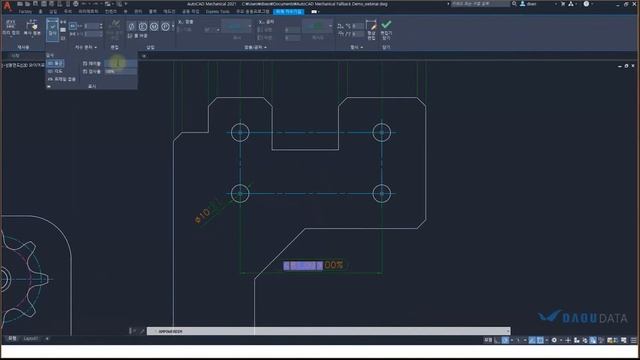
Task: Open the status bar customization menu icon
Action: (633, 340)
